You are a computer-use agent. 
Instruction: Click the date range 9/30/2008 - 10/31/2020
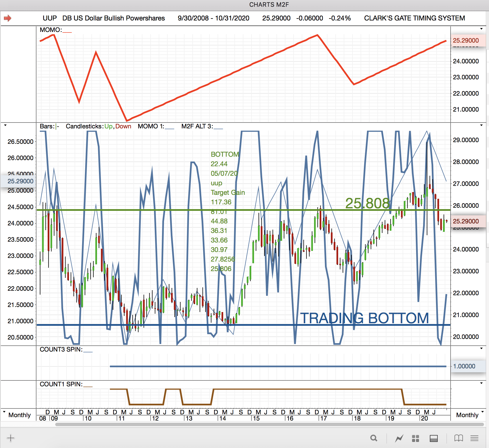click(x=213, y=18)
